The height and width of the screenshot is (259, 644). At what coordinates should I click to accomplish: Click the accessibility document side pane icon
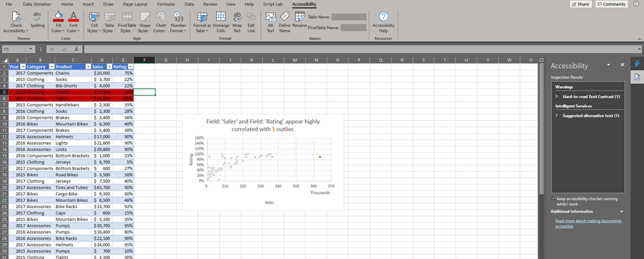coord(637,77)
